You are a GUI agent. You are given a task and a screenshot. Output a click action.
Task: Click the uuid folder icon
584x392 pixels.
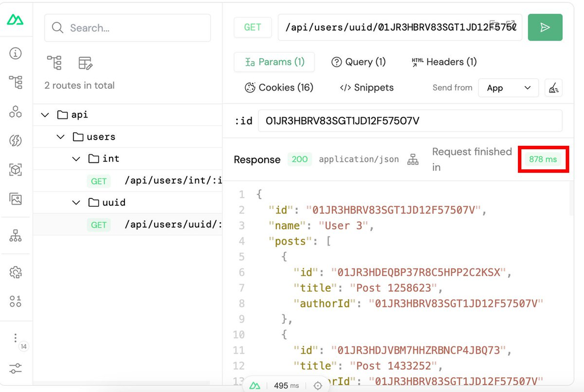coord(94,202)
